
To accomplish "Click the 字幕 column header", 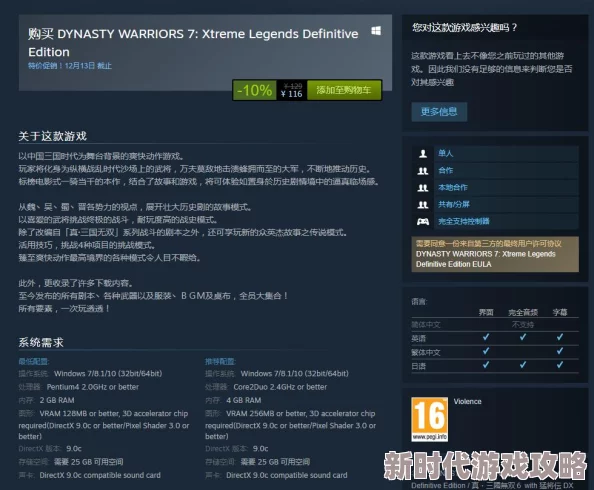I will click(560, 312).
